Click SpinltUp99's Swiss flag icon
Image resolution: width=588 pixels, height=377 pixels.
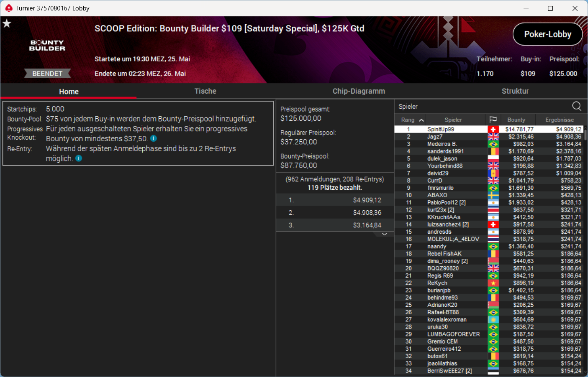[x=493, y=130]
